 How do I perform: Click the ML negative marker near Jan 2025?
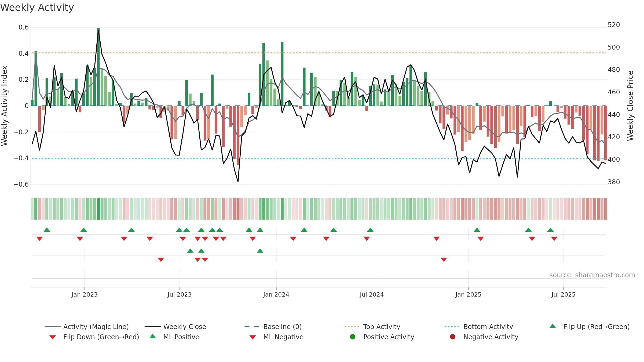tap(444, 260)
